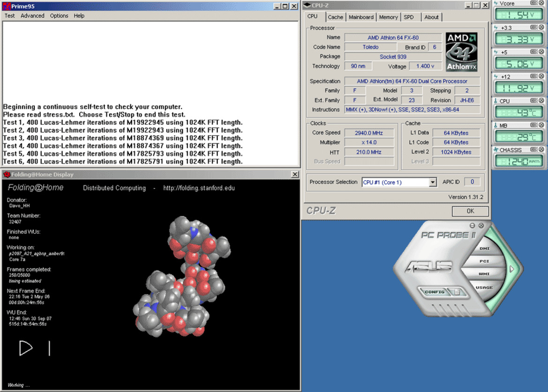Click OK in the CPU-Z window

click(470, 211)
